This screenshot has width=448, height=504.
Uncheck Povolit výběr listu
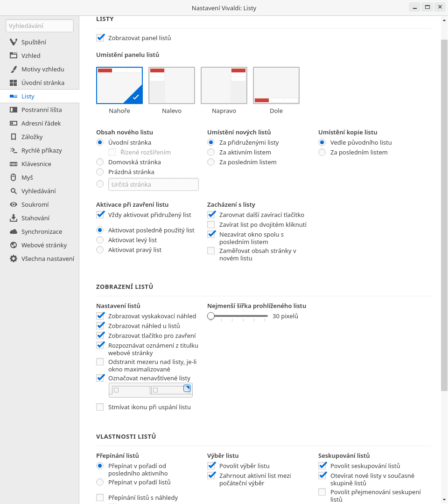[211, 465]
